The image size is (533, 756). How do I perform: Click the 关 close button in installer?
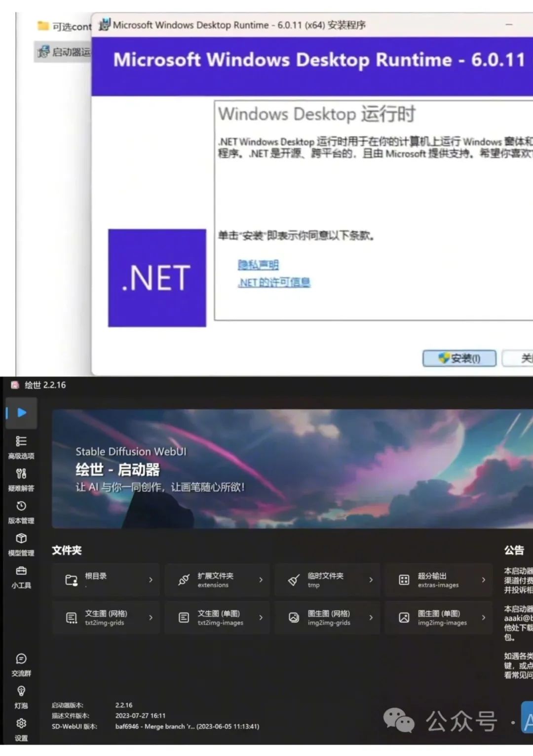point(518,358)
